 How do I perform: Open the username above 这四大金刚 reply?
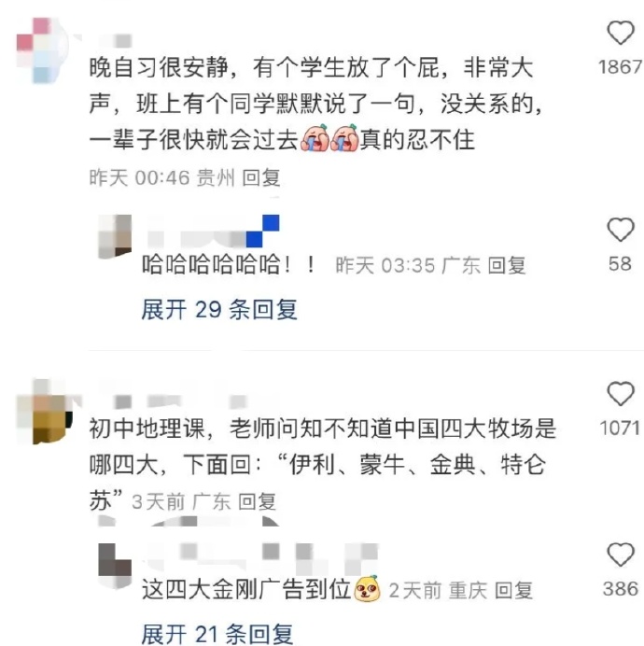260,557
